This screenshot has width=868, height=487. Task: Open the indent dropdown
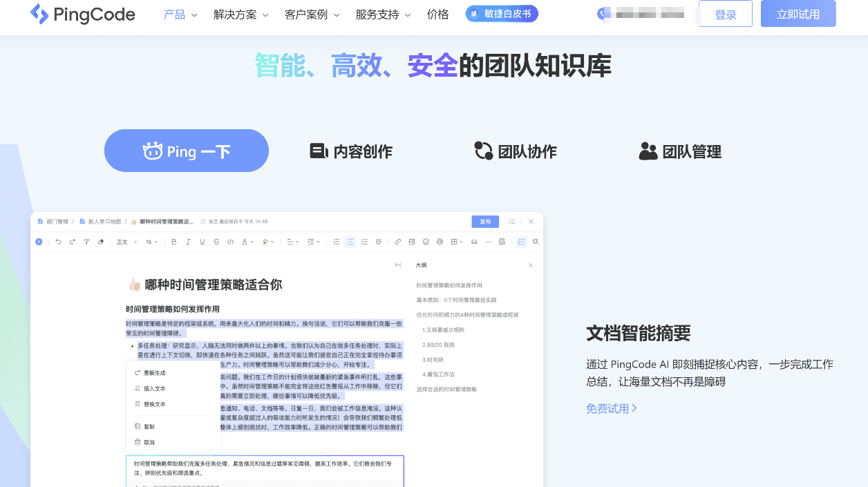click(313, 242)
